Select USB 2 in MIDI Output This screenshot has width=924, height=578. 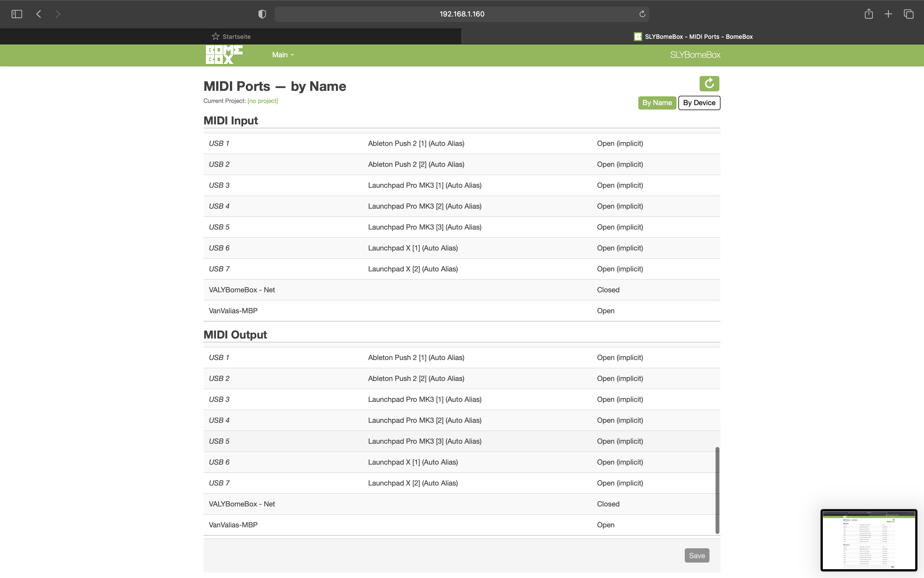point(219,378)
